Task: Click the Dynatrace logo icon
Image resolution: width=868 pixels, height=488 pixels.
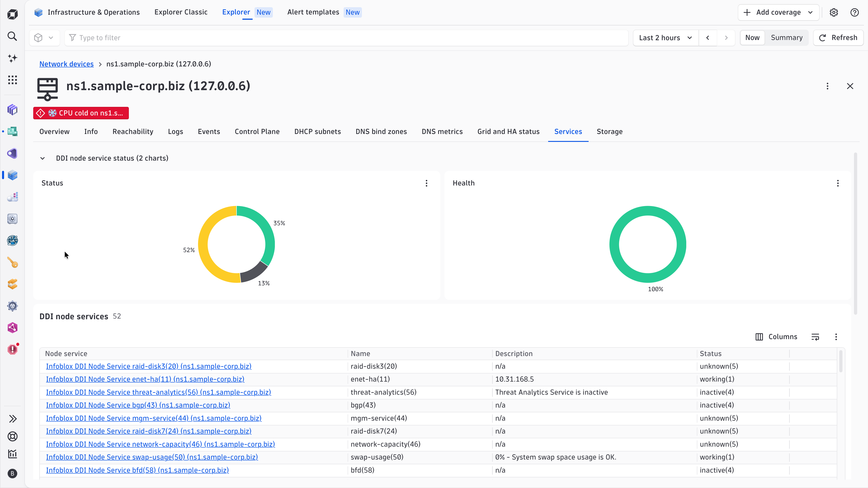Action: coord(12,14)
